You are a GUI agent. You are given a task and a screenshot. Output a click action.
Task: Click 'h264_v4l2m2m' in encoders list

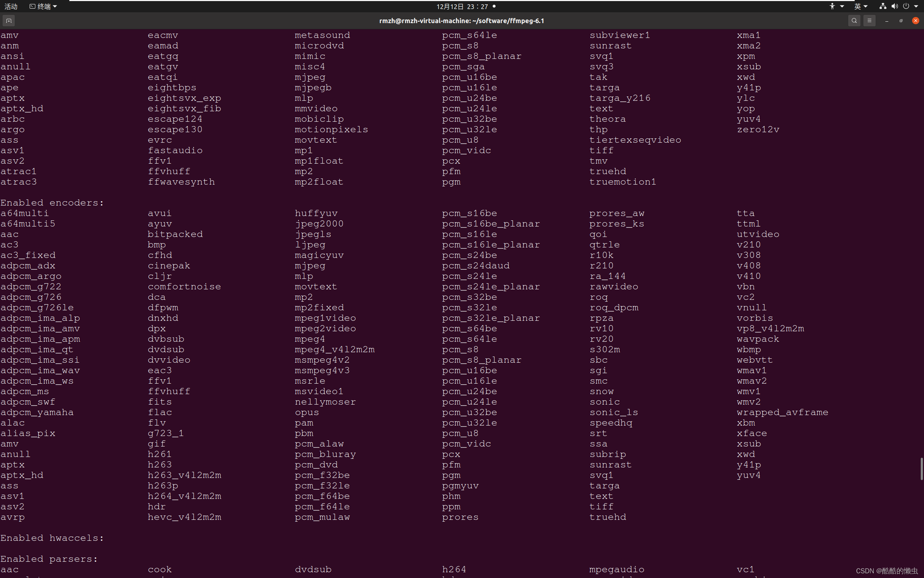(x=184, y=496)
